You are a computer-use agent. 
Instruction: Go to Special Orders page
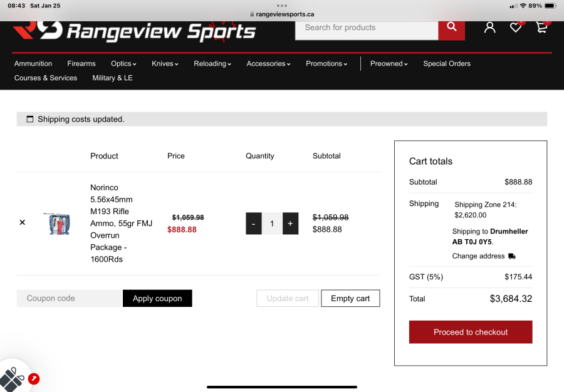click(447, 64)
